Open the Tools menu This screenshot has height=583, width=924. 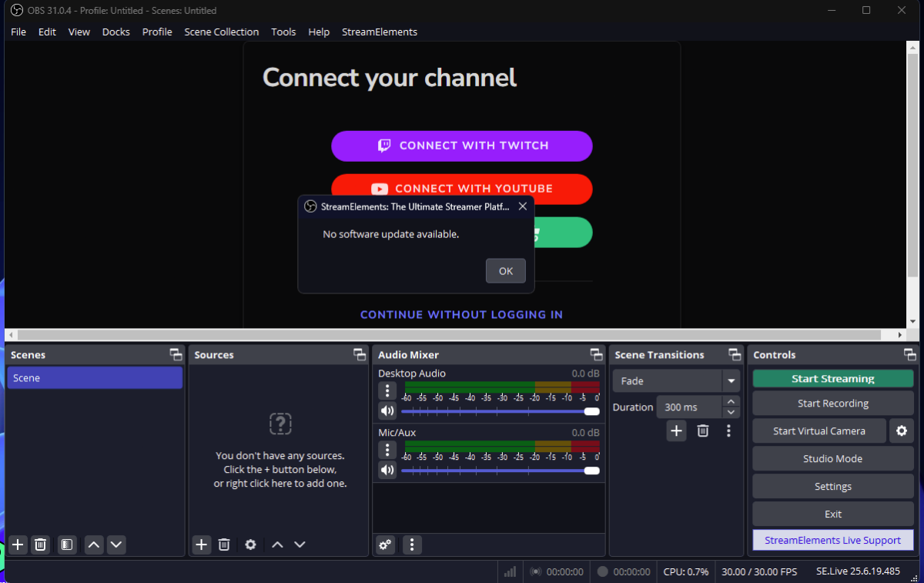[283, 32]
